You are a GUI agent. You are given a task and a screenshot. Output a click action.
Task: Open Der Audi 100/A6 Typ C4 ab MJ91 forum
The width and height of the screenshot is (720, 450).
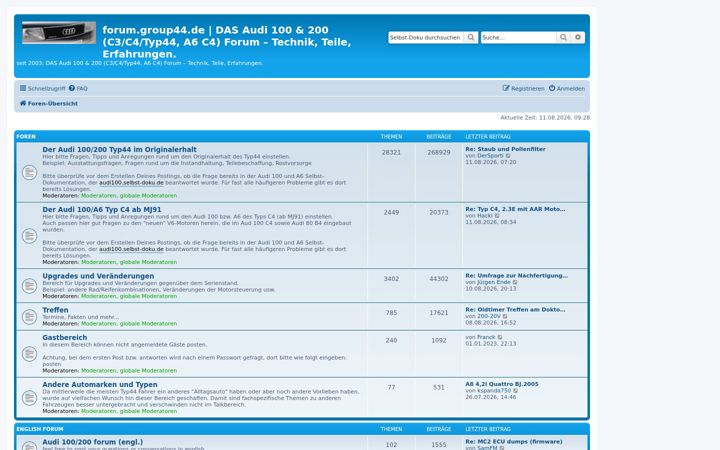pyautogui.click(x=102, y=209)
